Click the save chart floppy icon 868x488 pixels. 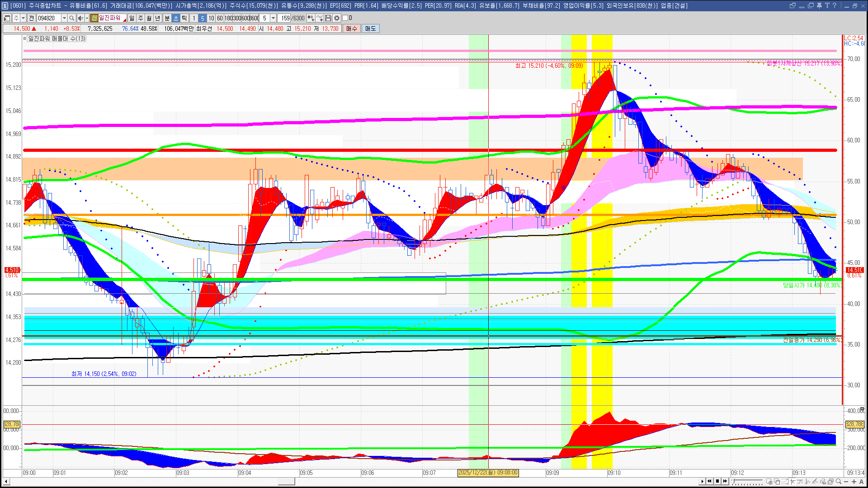pyautogui.click(x=328, y=18)
